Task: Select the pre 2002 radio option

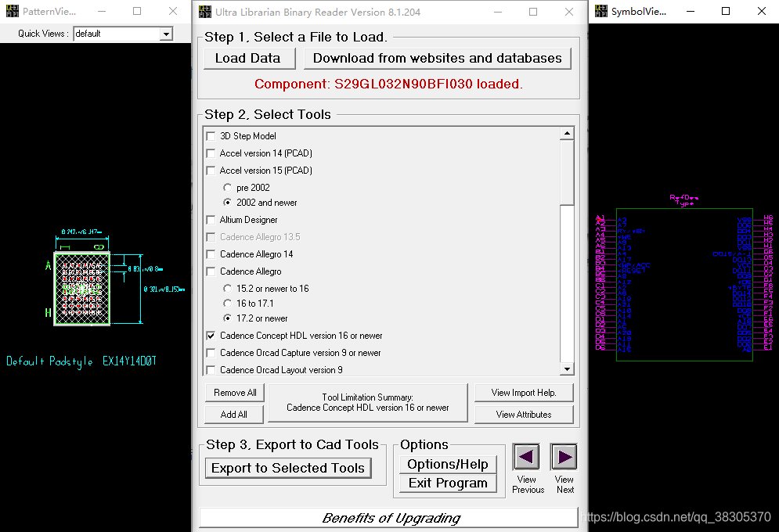Action: tap(227, 188)
